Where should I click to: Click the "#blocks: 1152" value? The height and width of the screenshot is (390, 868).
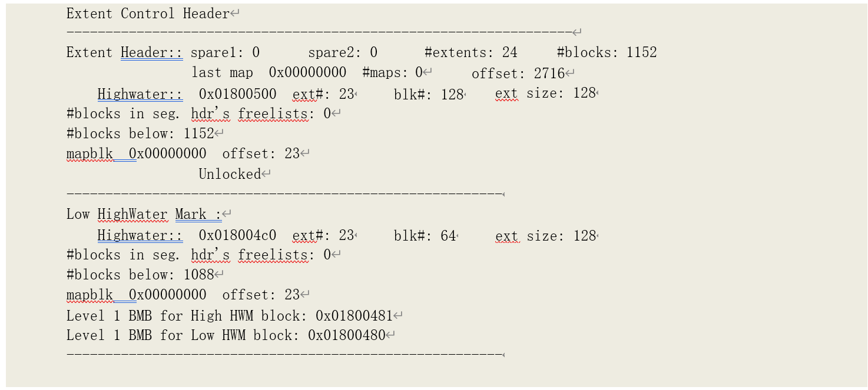click(x=607, y=53)
